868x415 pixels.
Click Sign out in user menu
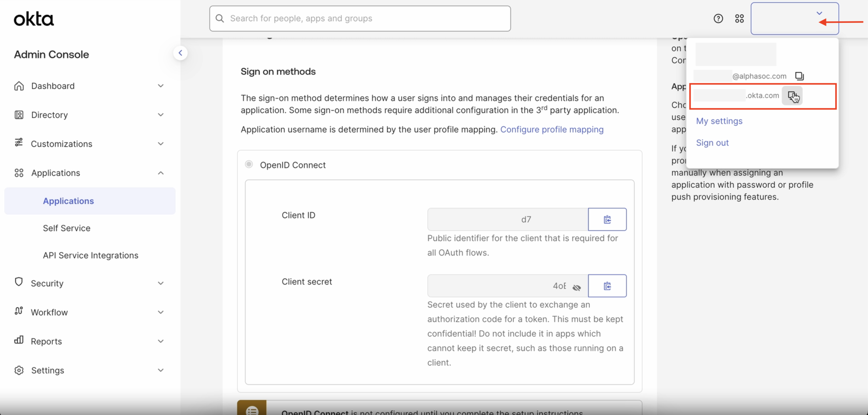click(x=712, y=143)
